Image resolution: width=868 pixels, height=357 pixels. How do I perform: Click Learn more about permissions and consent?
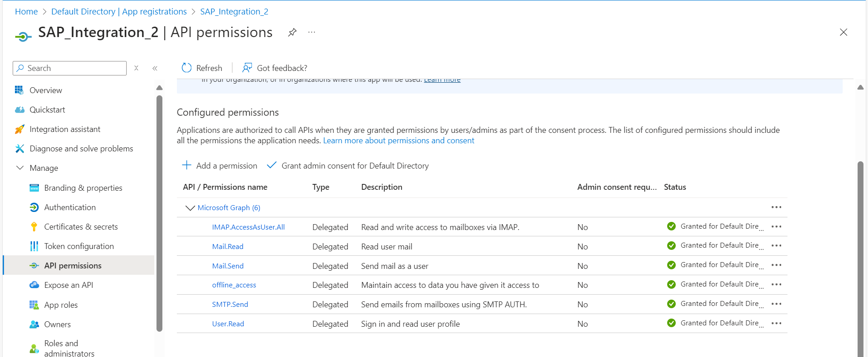(398, 141)
